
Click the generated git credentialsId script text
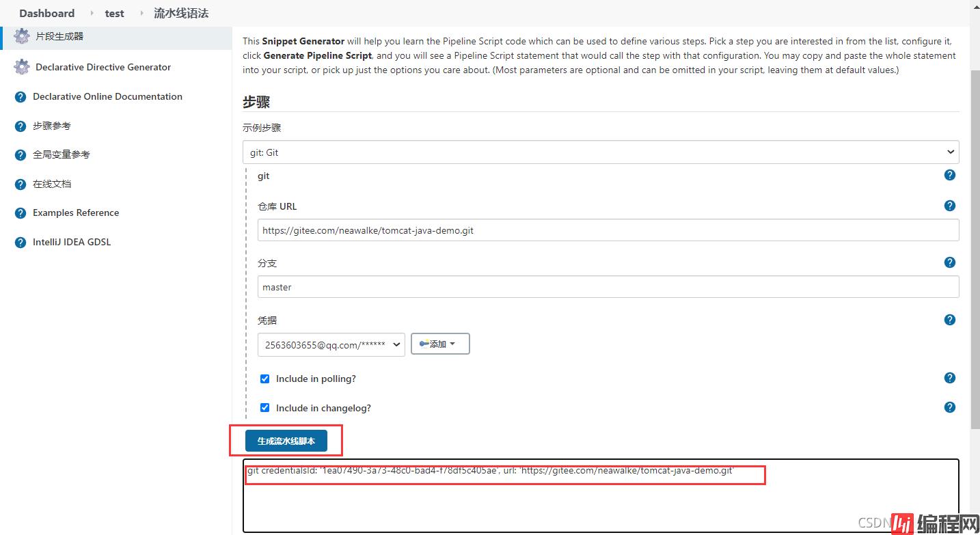click(490, 471)
